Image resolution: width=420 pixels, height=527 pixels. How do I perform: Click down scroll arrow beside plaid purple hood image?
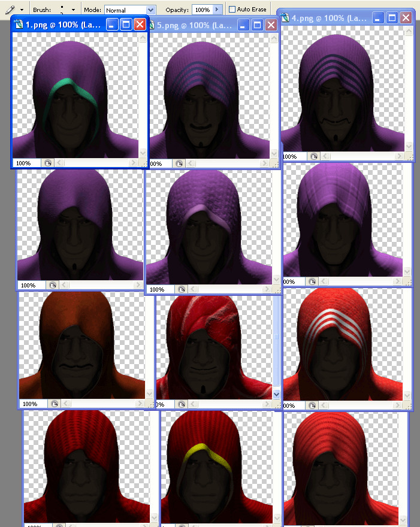[407, 271]
